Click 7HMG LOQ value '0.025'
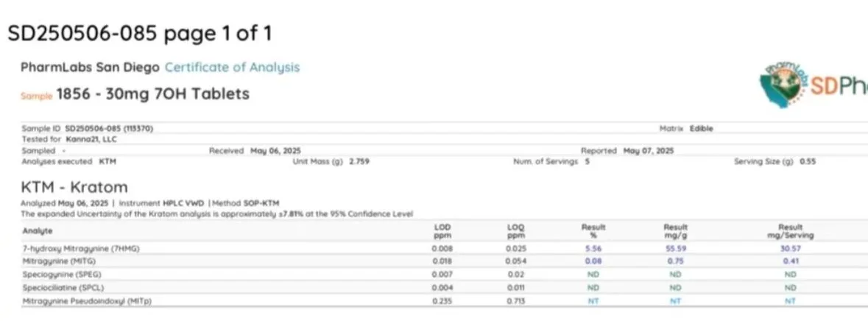Viewport: 868px width, 324px height. pos(516,249)
